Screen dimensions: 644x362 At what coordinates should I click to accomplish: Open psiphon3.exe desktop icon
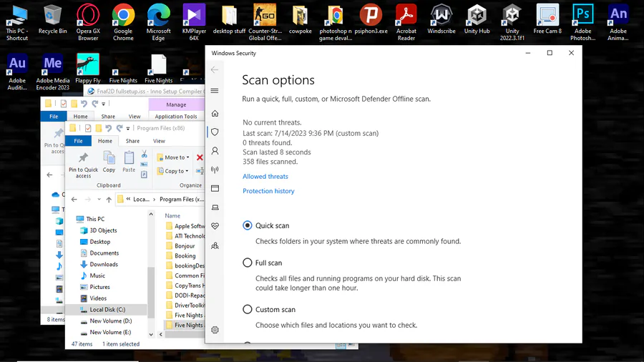[371, 19]
